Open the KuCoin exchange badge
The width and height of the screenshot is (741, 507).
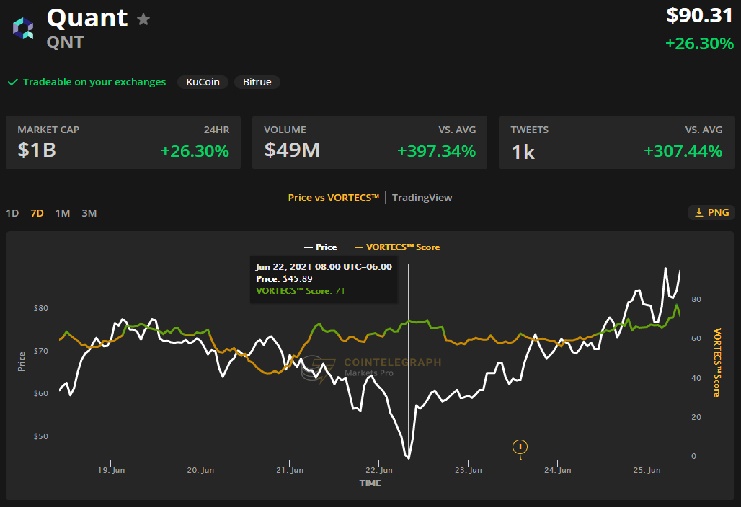(x=203, y=82)
